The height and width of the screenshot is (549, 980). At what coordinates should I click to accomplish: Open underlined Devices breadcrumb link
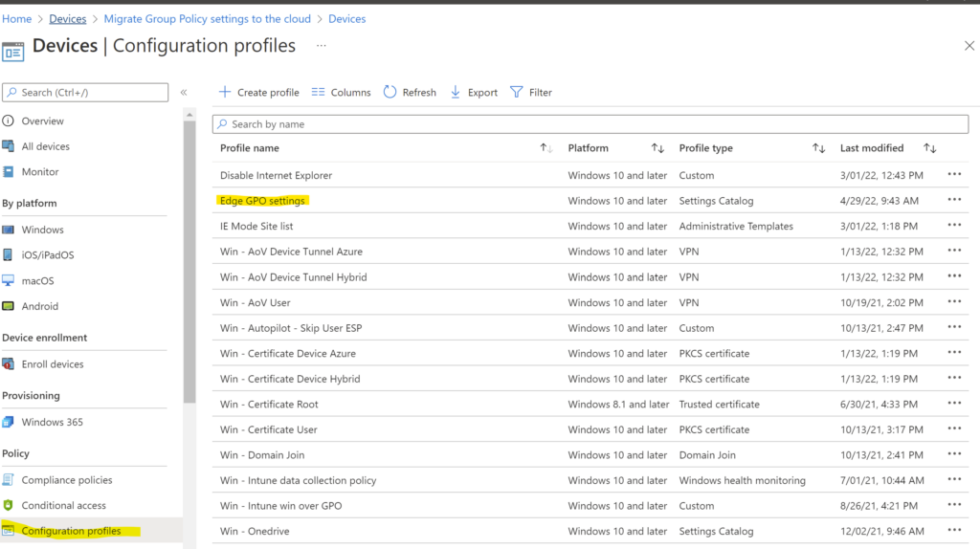(x=68, y=19)
